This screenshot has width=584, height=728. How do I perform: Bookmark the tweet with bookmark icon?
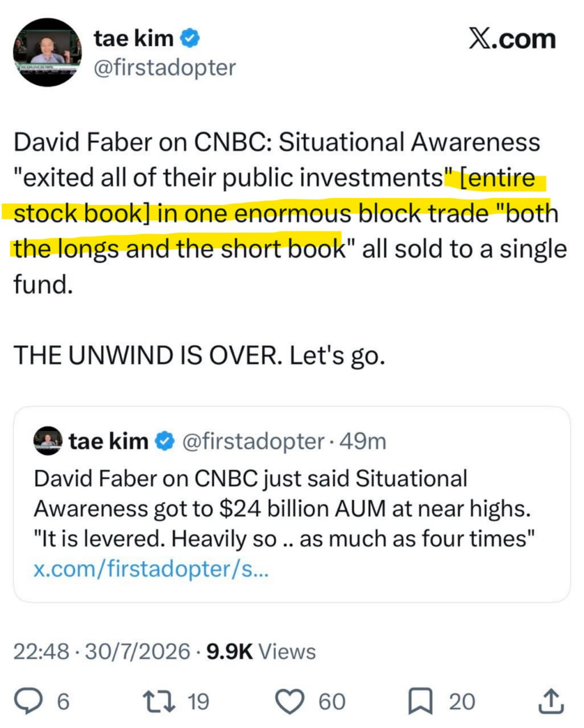tap(420, 701)
